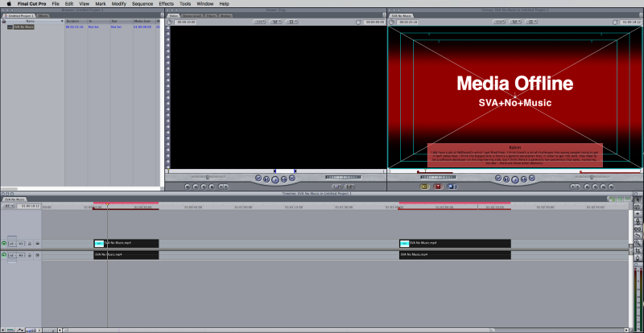Image resolution: width=644 pixels, height=333 pixels.
Task: Click the bin icon beside SVA No Music in Browser
Action: 10,27
